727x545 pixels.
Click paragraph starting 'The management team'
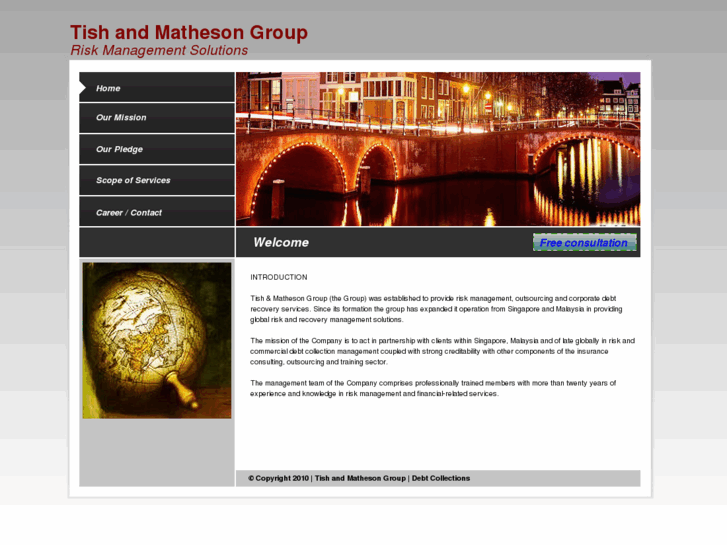(x=433, y=388)
